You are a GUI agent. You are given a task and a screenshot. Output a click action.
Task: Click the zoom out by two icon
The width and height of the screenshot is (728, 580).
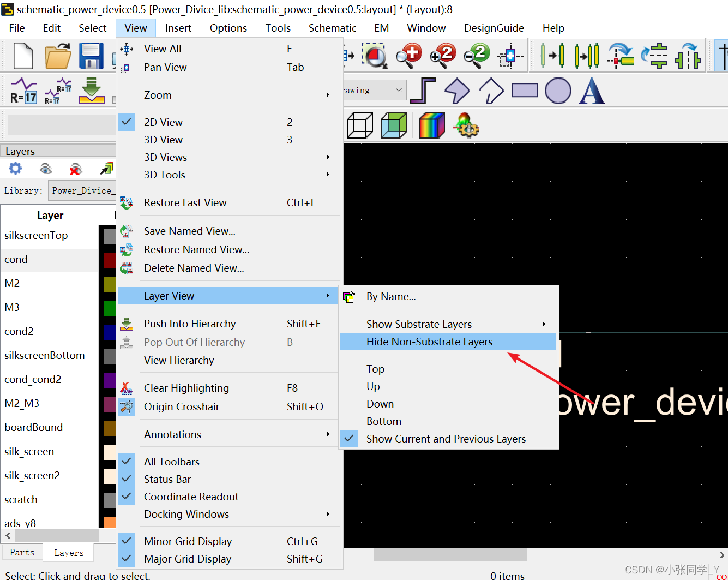point(476,55)
